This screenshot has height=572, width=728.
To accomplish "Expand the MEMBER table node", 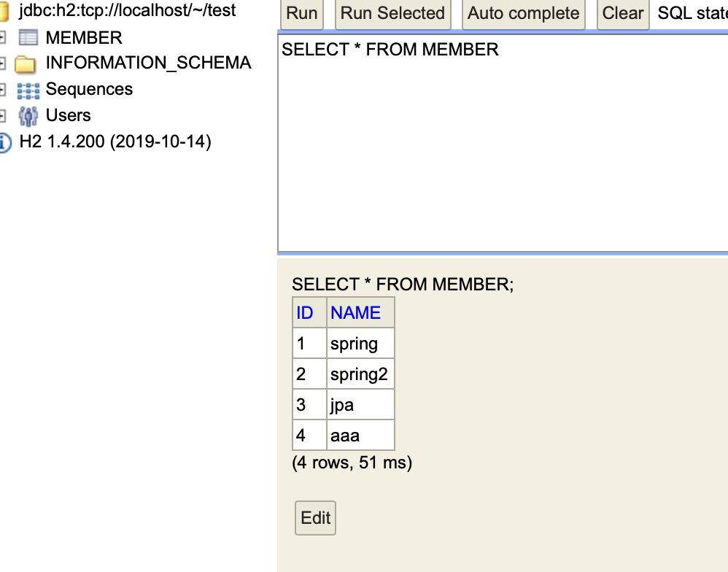I will point(2,38).
